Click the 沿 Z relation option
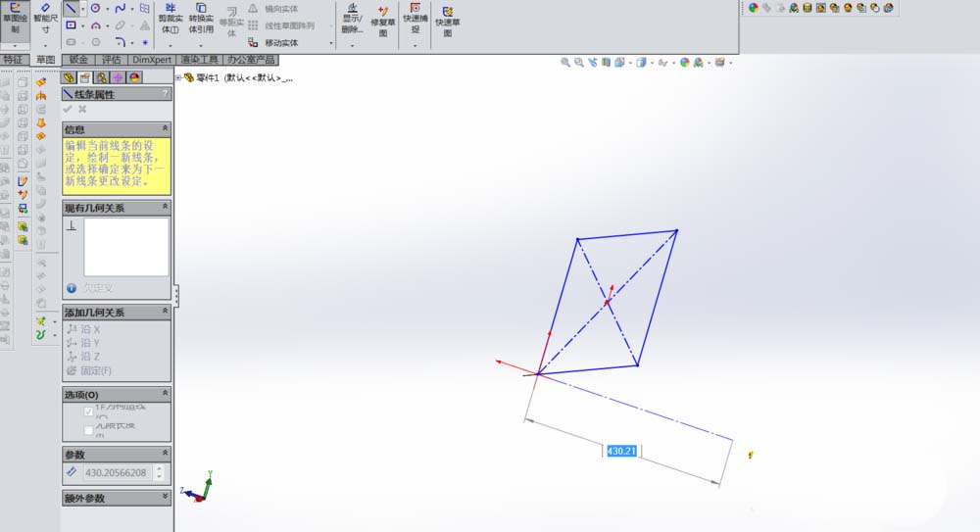Viewport: 980px width, 532px height. pos(83,357)
